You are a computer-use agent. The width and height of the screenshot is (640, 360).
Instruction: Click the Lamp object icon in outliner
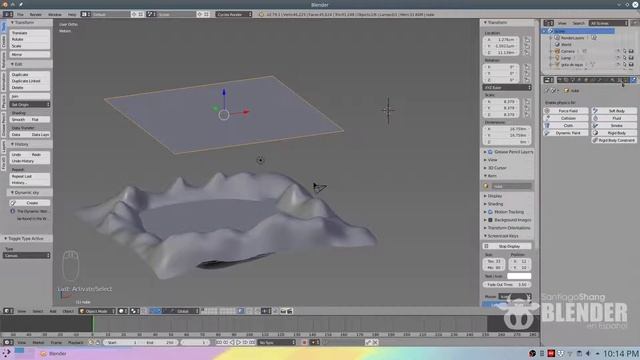click(557, 58)
